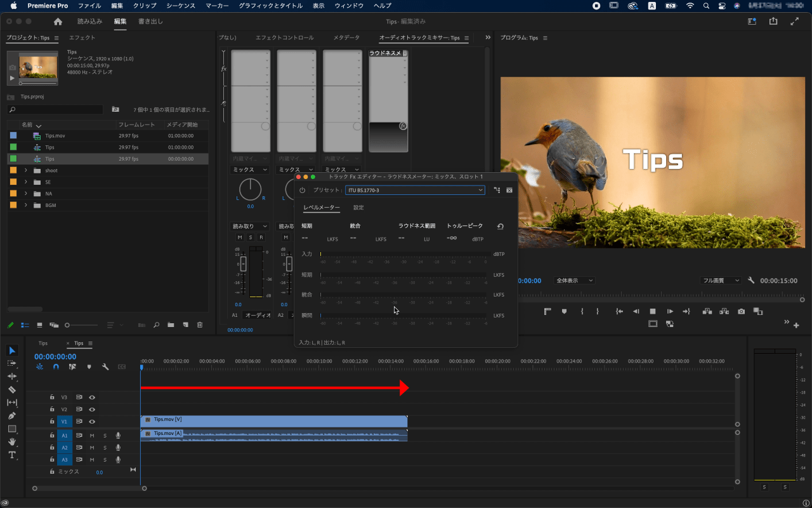The width and height of the screenshot is (812, 508).
Task: Switch to 書き出し workspace
Action: (x=151, y=22)
